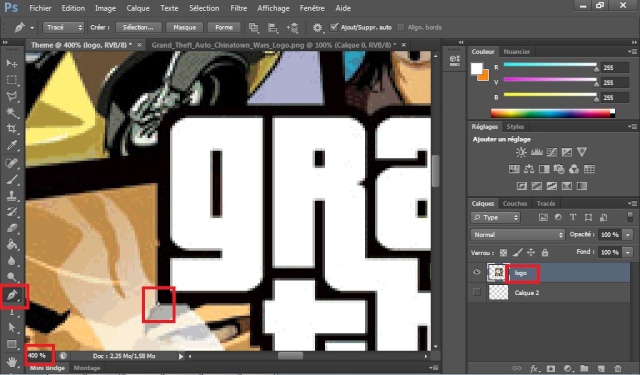Select the Magic Wand tool
640x375 pixels.
(12, 113)
